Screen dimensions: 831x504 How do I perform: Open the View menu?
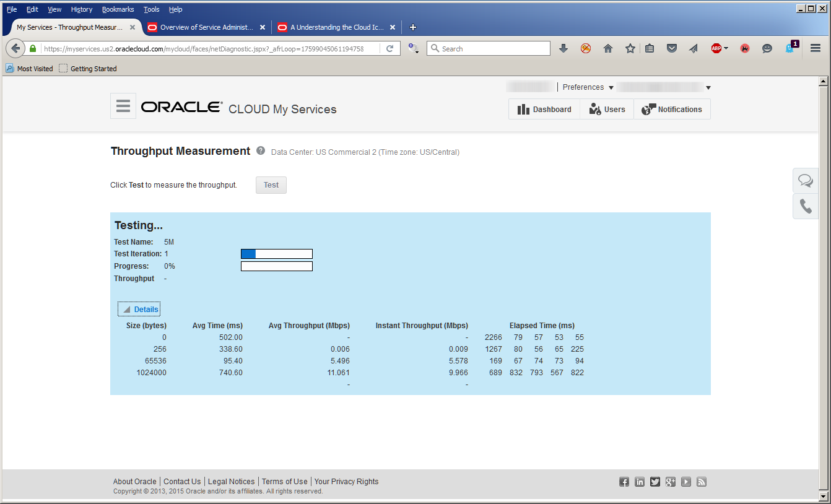tap(54, 9)
